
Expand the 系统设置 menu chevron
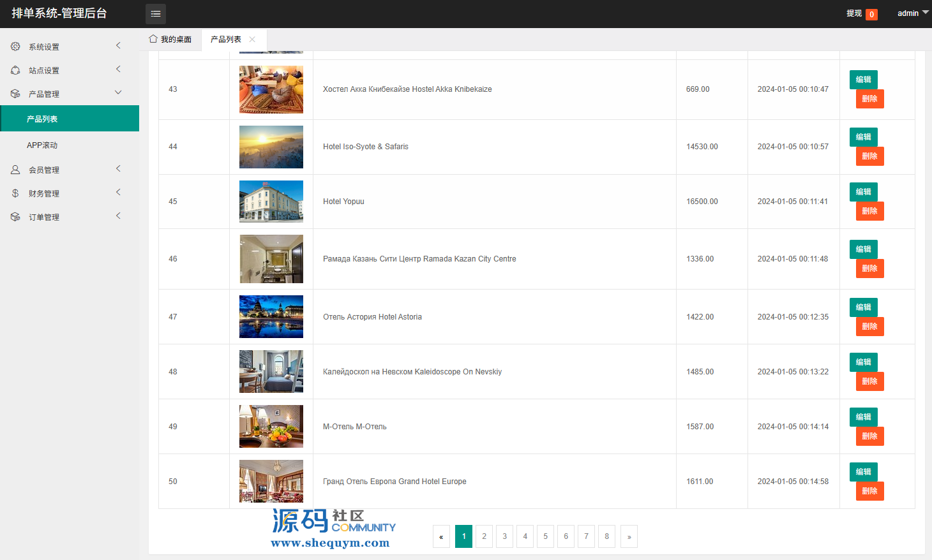click(x=118, y=46)
